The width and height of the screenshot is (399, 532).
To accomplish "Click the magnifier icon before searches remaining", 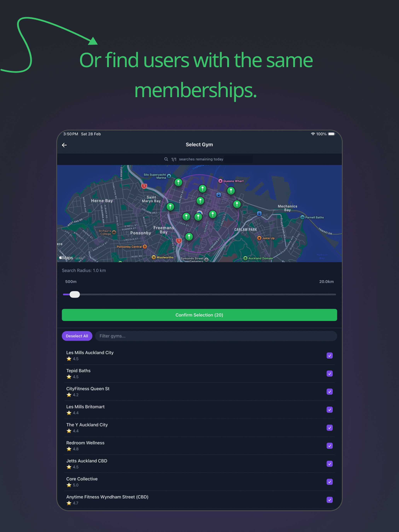I will pos(166,159).
